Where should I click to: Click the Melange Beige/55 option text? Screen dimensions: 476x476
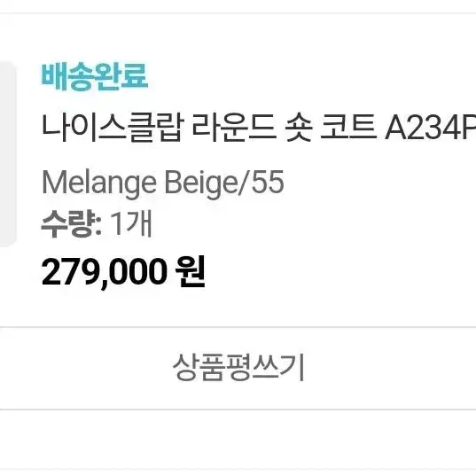(x=163, y=183)
